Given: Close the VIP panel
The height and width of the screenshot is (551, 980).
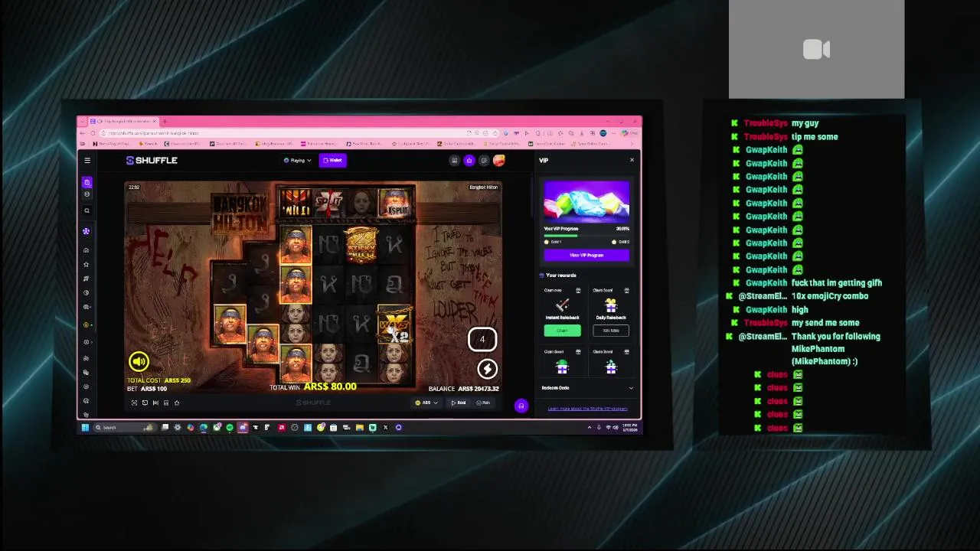Looking at the screenshot, I should tap(632, 160).
